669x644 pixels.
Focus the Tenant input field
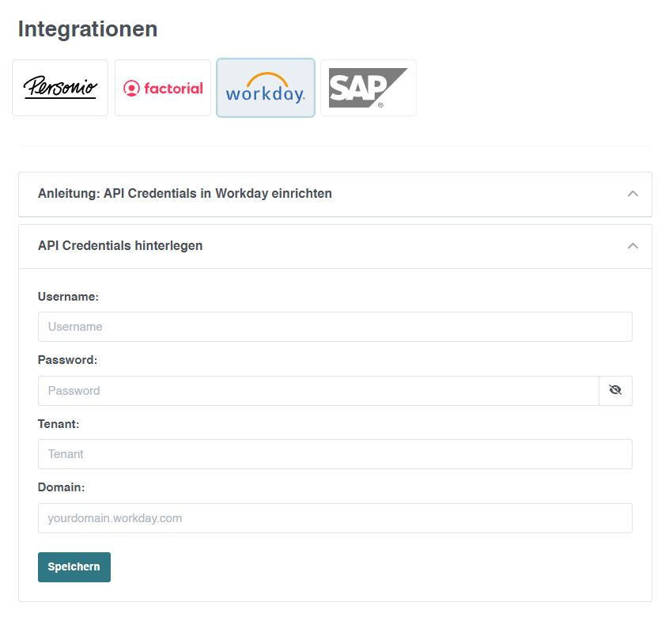(x=335, y=454)
